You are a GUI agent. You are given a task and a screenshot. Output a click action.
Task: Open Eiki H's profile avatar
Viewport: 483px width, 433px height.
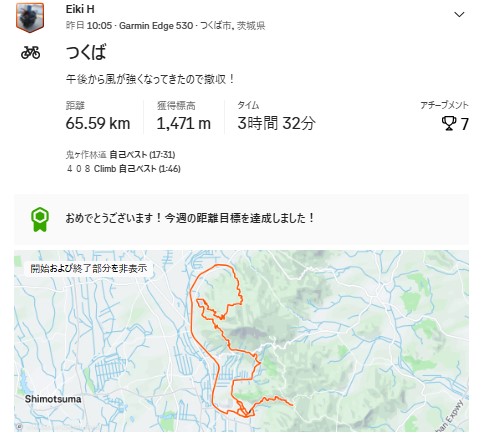tap(30, 18)
